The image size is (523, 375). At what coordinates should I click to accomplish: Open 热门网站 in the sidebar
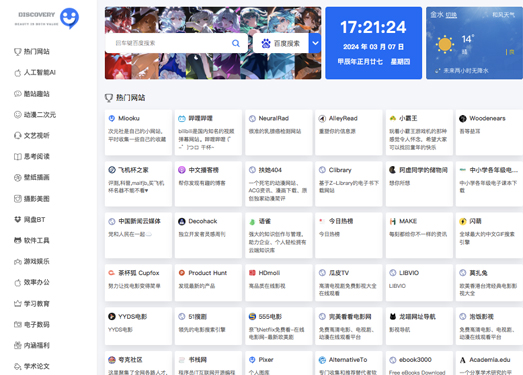(32, 51)
